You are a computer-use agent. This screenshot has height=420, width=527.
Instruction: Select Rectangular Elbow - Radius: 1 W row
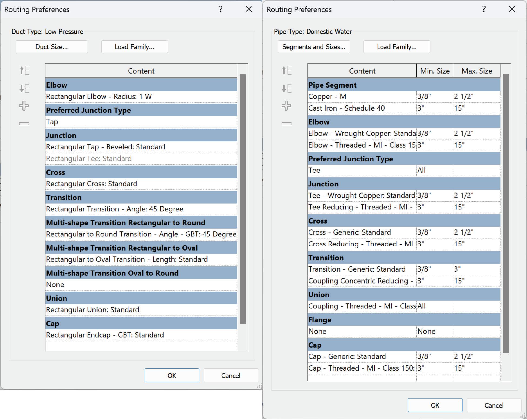click(x=141, y=97)
